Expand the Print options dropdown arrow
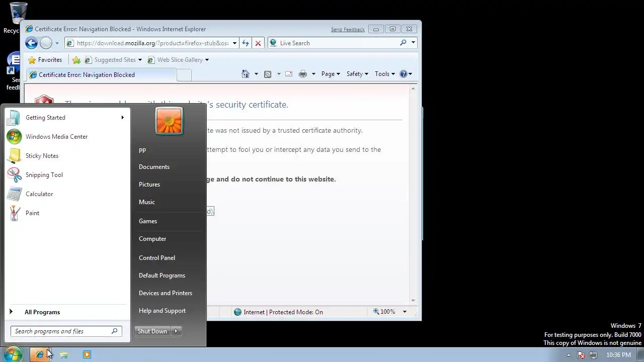This screenshot has height=362, width=644. click(313, 74)
